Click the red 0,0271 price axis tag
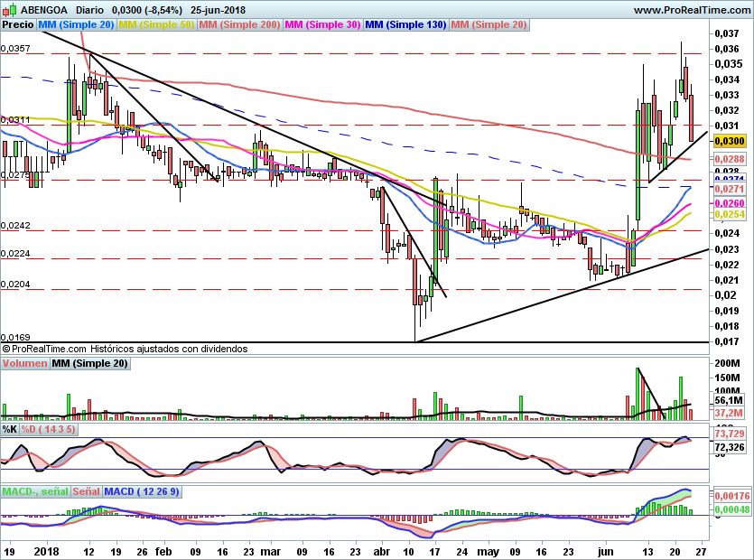Image resolution: width=754 pixels, height=560 pixels. coord(730,189)
